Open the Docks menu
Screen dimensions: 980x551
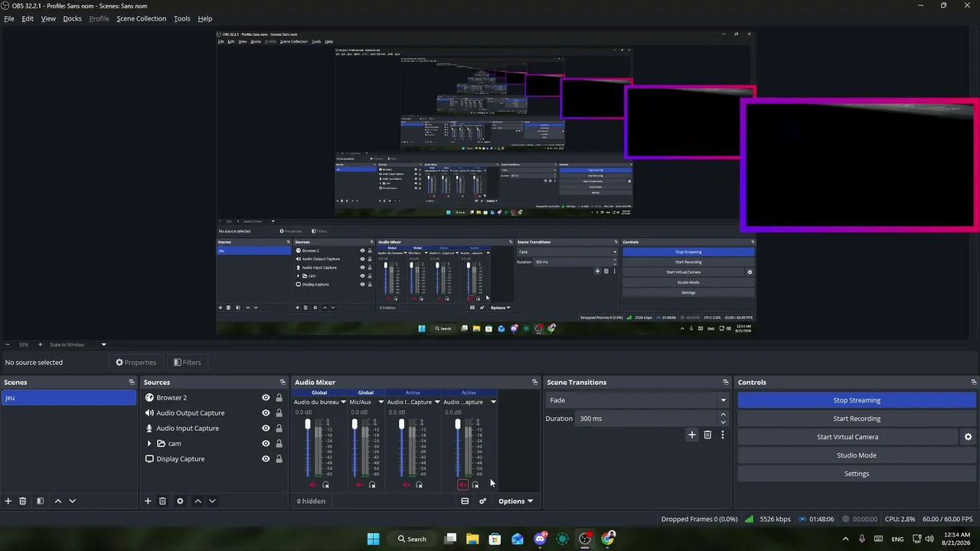tap(72, 18)
